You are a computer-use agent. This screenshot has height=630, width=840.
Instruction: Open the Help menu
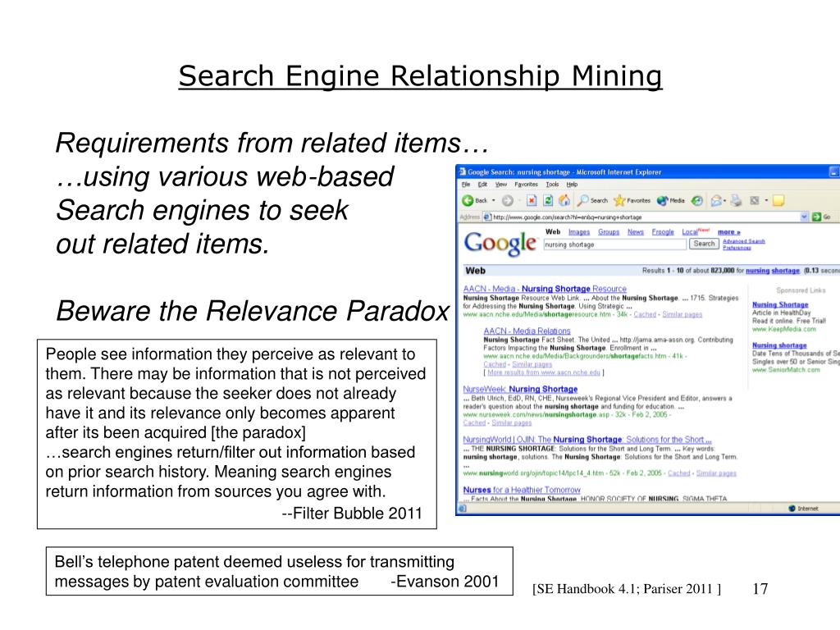[572, 185]
